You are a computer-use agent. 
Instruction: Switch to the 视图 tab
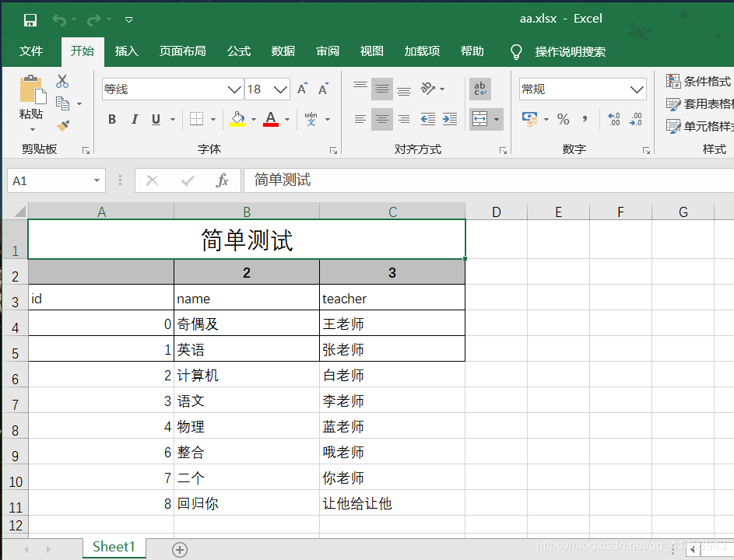(372, 51)
